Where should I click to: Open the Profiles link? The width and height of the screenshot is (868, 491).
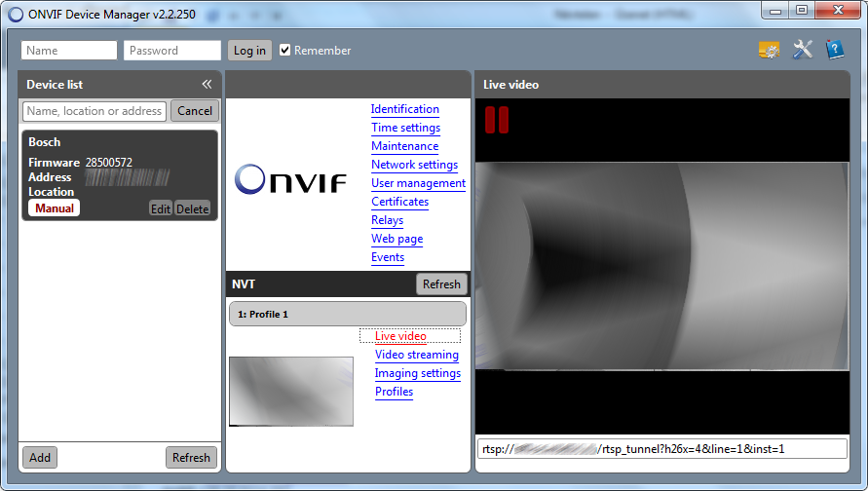[394, 392]
